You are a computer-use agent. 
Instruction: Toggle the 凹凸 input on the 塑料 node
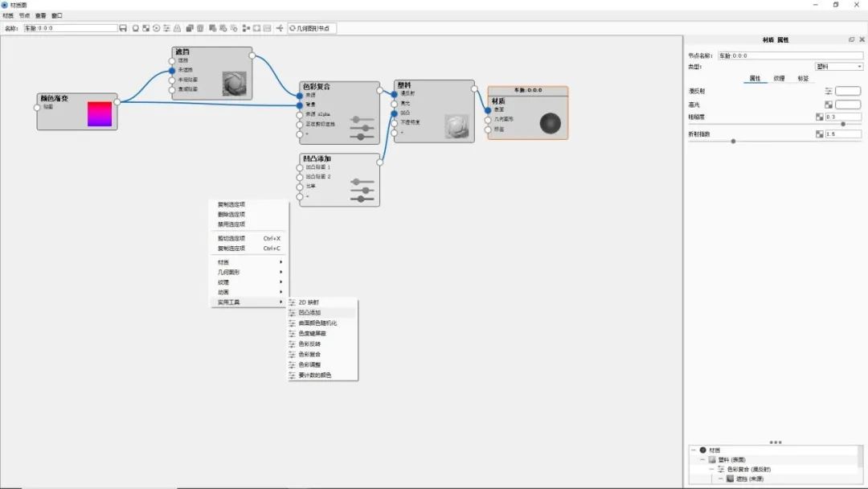click(x=394, y=114)
